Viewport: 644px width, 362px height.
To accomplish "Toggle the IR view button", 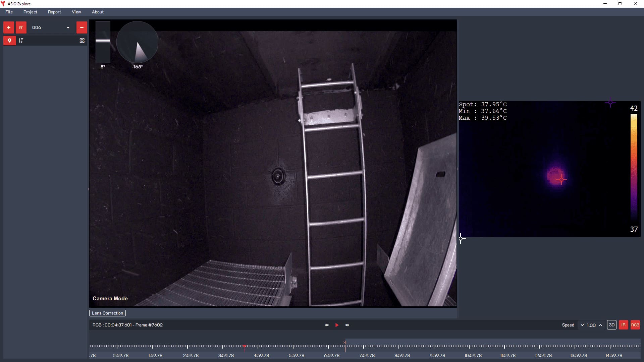I will [623, 325].
